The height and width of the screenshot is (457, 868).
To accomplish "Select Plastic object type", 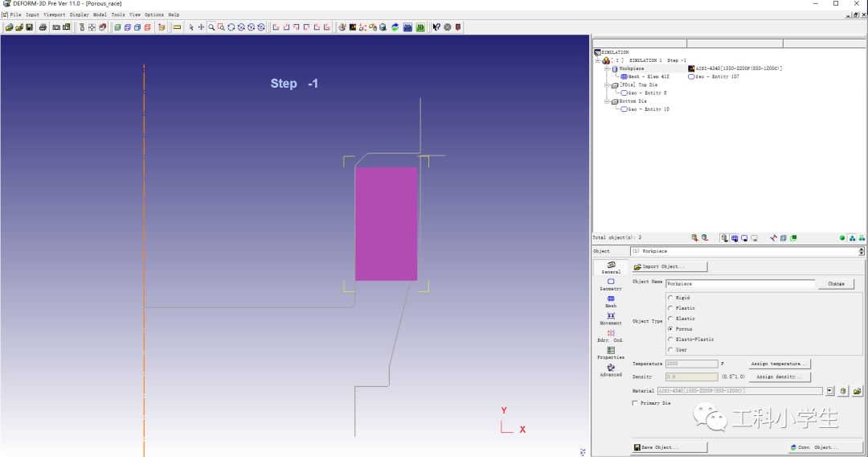I will pyautogui.click(x=670, y=308).
